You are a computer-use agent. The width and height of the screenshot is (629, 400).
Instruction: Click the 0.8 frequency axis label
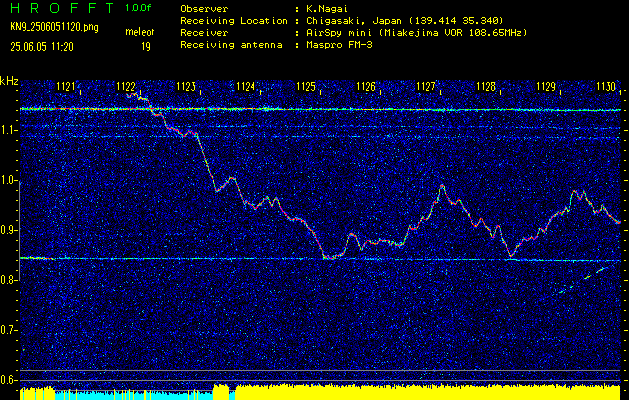click(8, 280)
